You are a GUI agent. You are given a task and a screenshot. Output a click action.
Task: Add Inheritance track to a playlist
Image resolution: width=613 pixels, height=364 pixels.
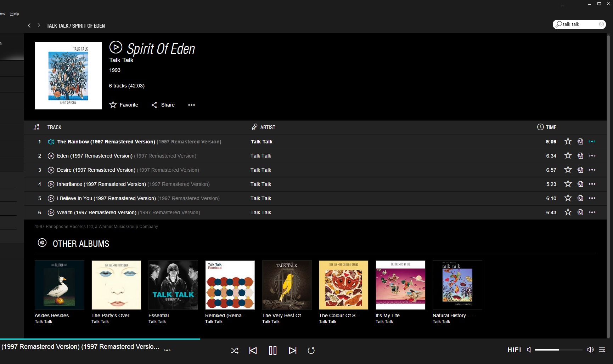(580, 184)
